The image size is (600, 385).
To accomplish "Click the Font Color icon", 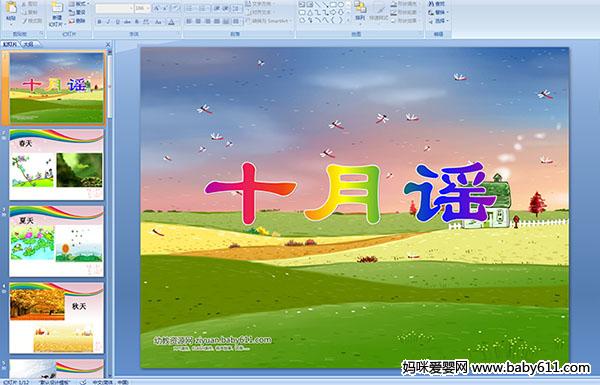I will pyautogui.click(x=171, y=22).
